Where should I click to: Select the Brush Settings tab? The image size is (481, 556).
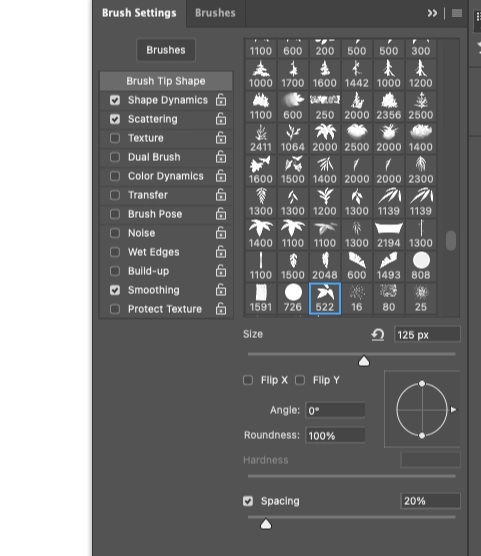click(x=139, y=13)
